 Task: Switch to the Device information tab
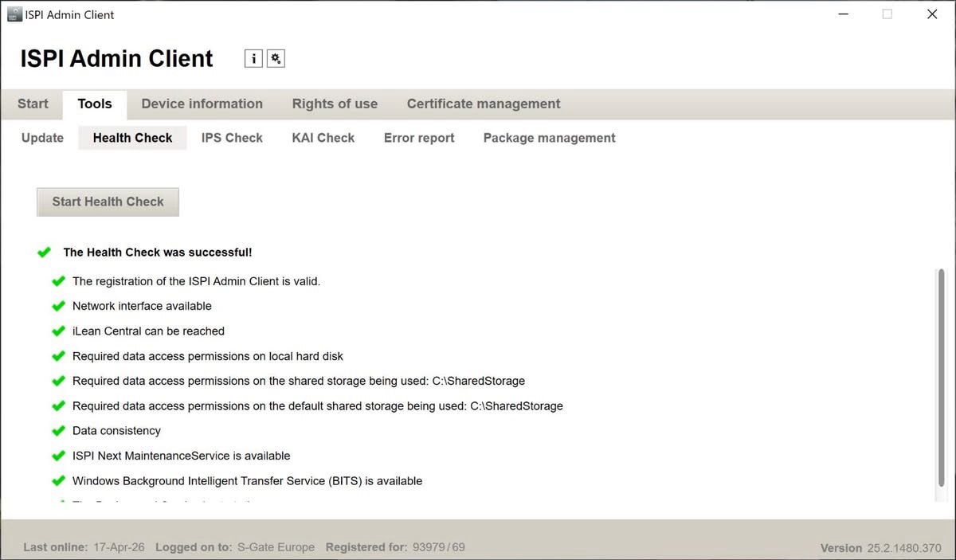click(202, 104)
